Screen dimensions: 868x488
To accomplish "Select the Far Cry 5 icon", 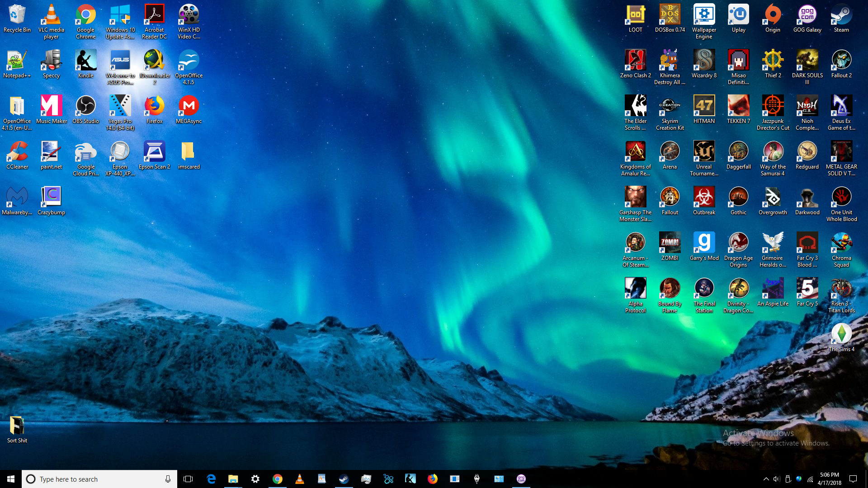I will [807, 293].
